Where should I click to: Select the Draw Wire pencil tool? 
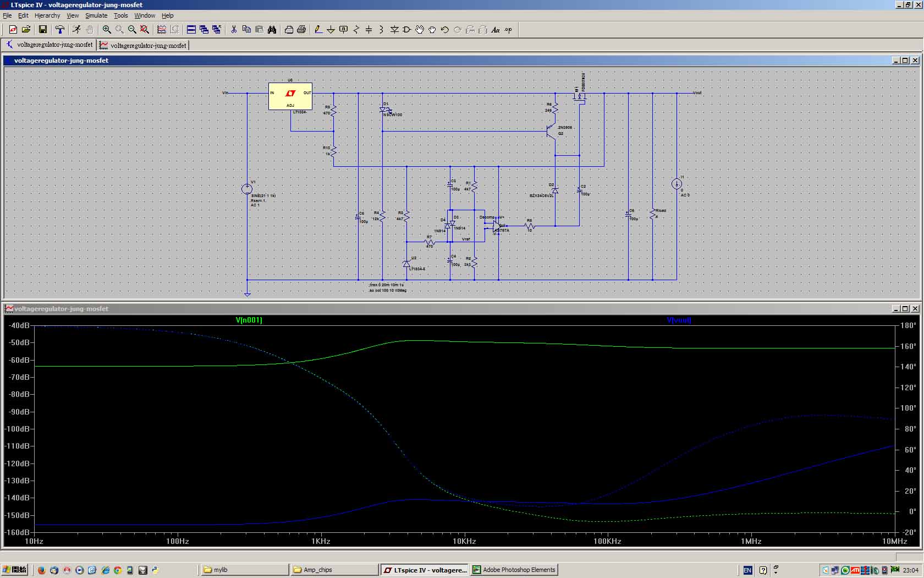tap(318, 30)
